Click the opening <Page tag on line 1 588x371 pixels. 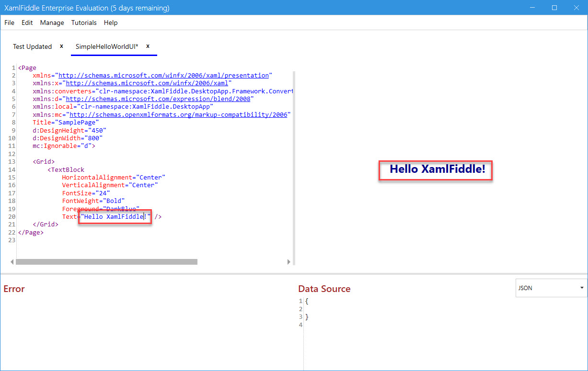coord(27,68)
